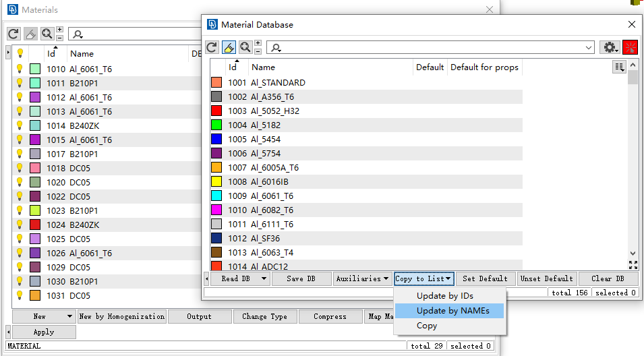Toggle visibility bulb for 1010 Al_6061_T6
Image resolution: width=644 pixels, height=356 pixels.
[x=20, y=69]
